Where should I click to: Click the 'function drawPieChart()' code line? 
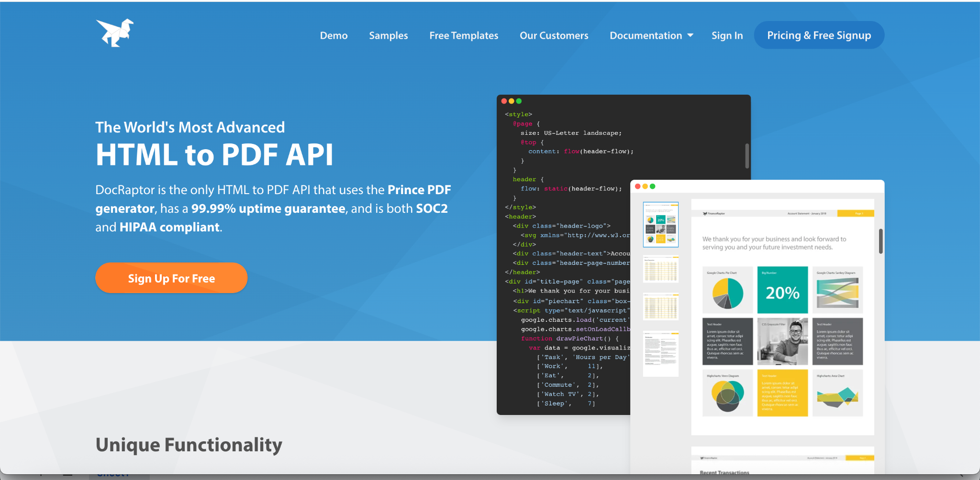570,338
